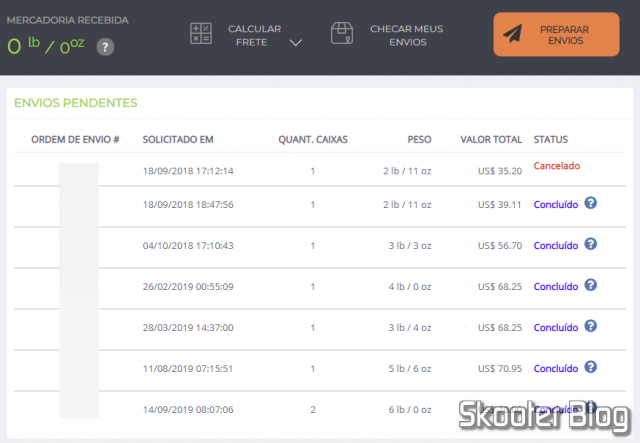Click the Status column header

[x=551, y=140]
